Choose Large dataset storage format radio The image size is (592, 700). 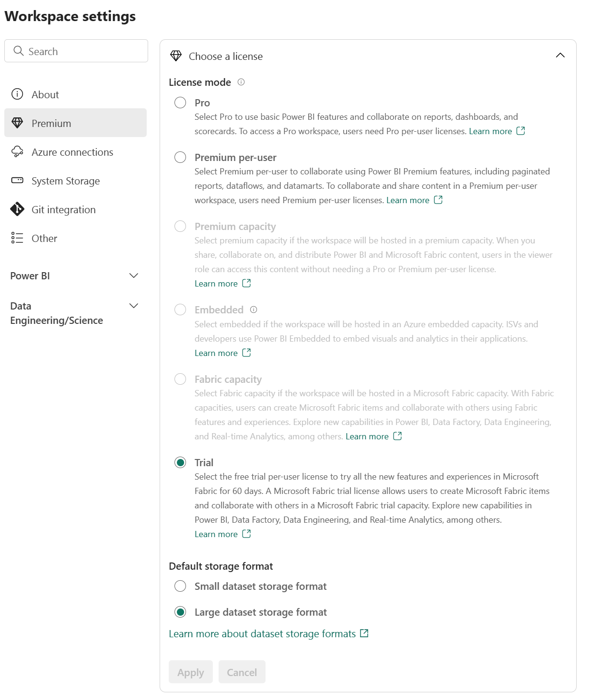180,612
